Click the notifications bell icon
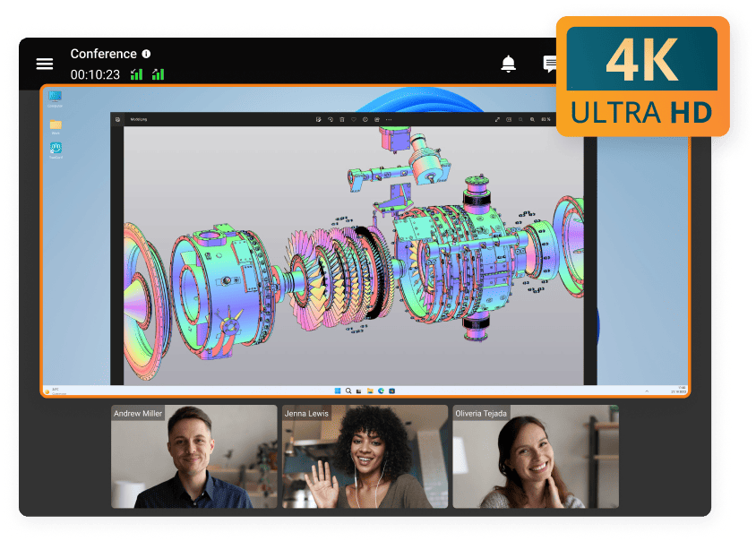The height and width of the screenshot is (541, 756). click(508, 64)
